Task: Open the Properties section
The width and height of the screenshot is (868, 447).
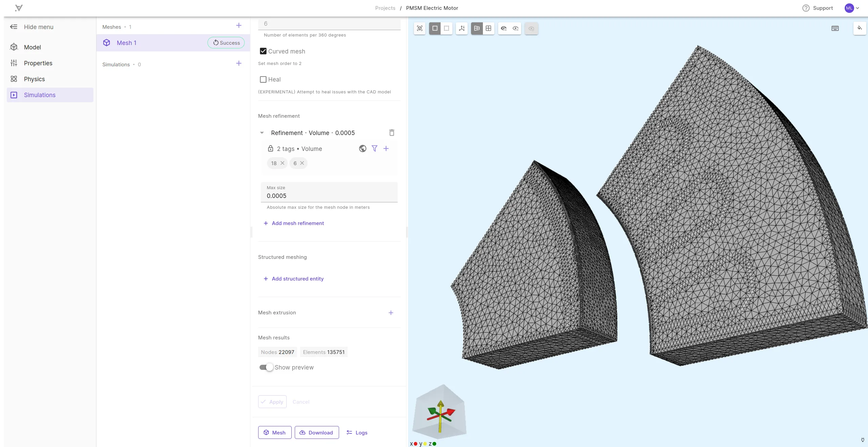Action: (50, 63)
